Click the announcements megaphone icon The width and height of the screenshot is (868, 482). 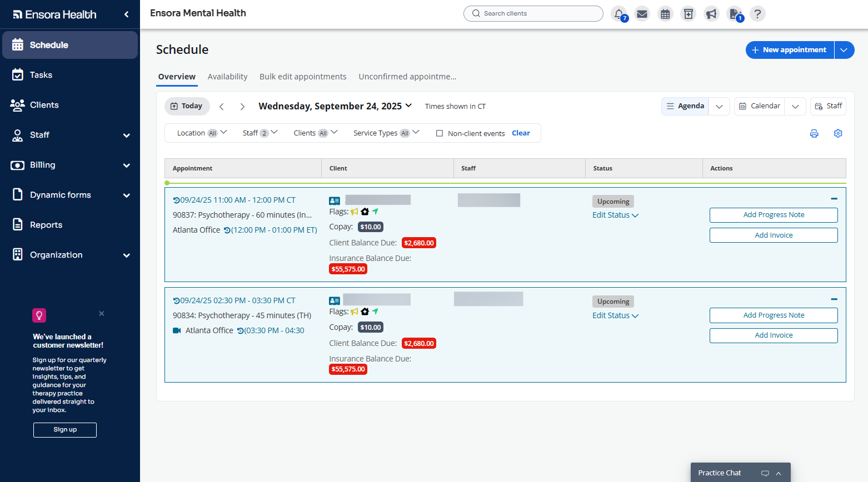point(711,14)
